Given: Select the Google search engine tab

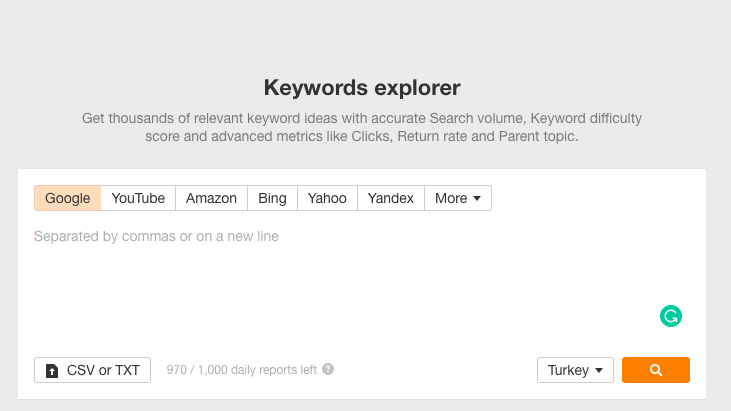Looking at the screenshot, I should coord(68,198).
